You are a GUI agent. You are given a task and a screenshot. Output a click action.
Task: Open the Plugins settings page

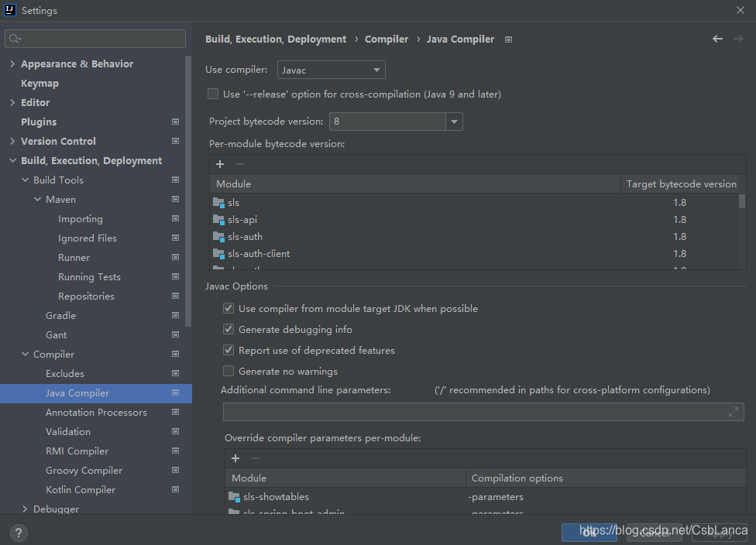(x=39, y=122)
